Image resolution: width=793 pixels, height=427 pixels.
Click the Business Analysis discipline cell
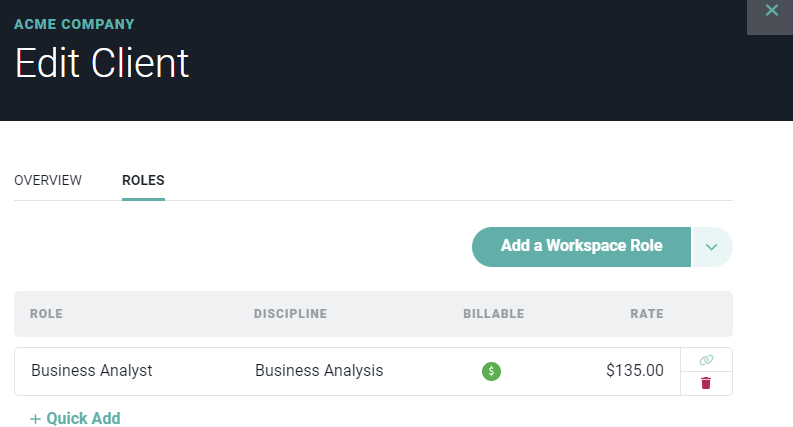click(x=319, y=370)
